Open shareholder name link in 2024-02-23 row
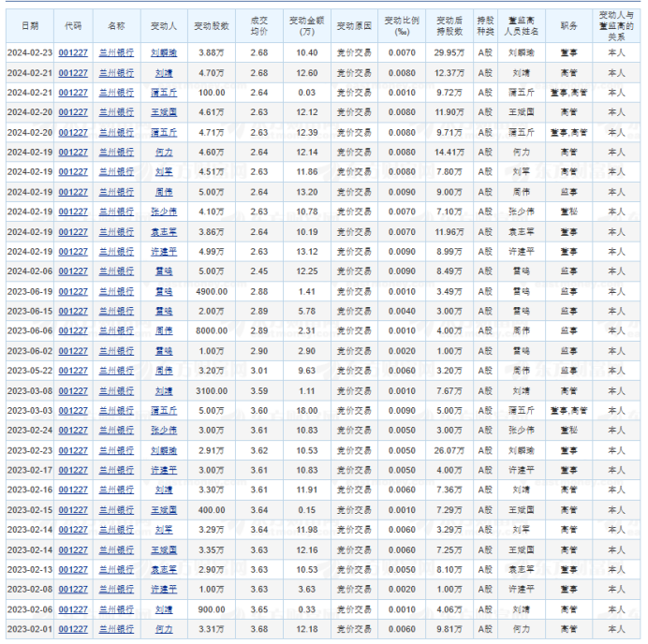 pos(164,52)
